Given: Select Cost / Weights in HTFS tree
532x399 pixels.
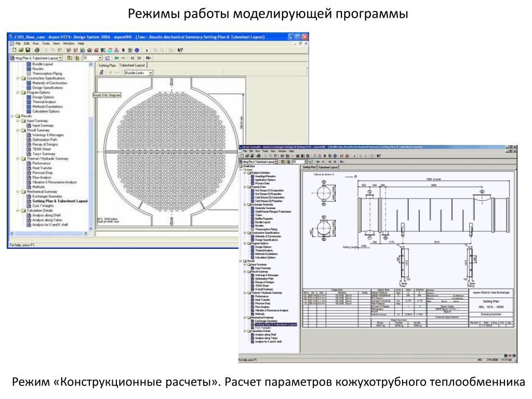Looking at the screenshot, I should click(x=43, y=206).
